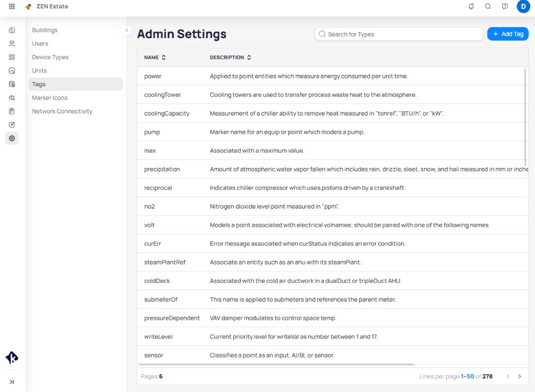Open the help feedback chat icon

click(x=505, y=6)
